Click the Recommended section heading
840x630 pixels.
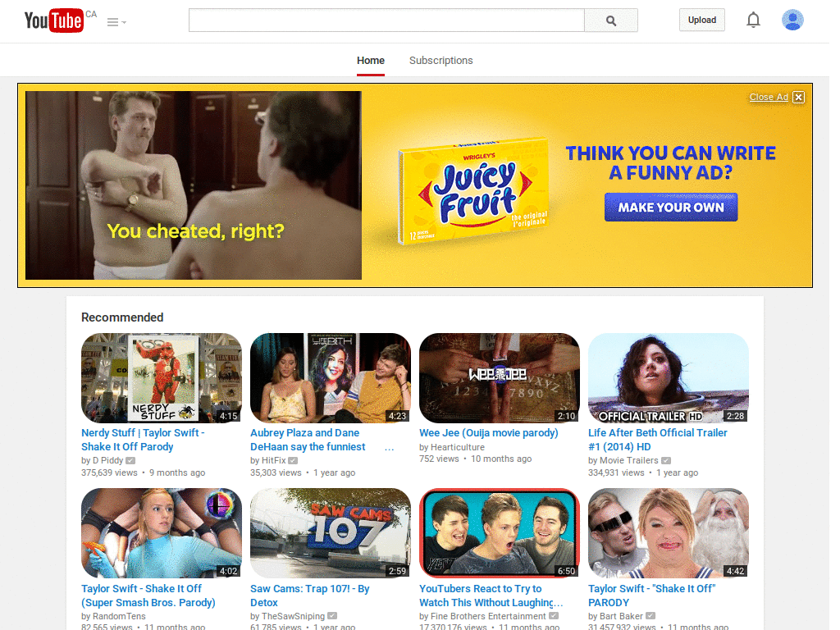122,317
